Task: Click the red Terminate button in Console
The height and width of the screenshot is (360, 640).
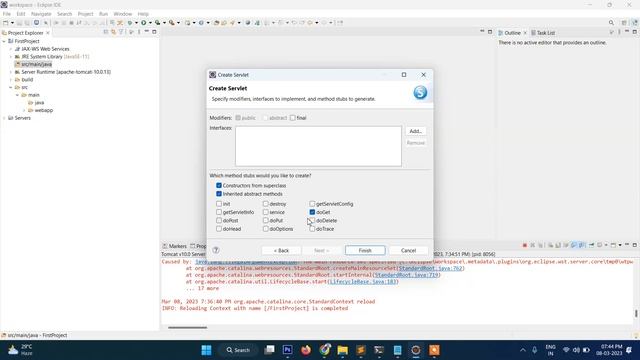Action: [x=524, y=245]
